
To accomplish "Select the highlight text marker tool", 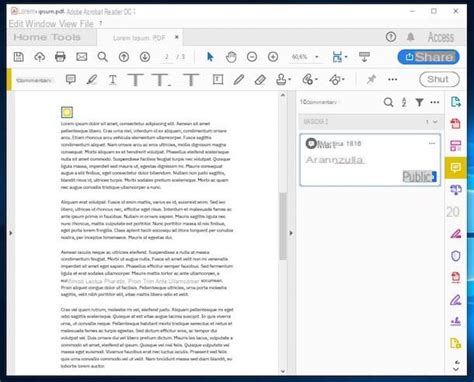I will pos(92,79).
